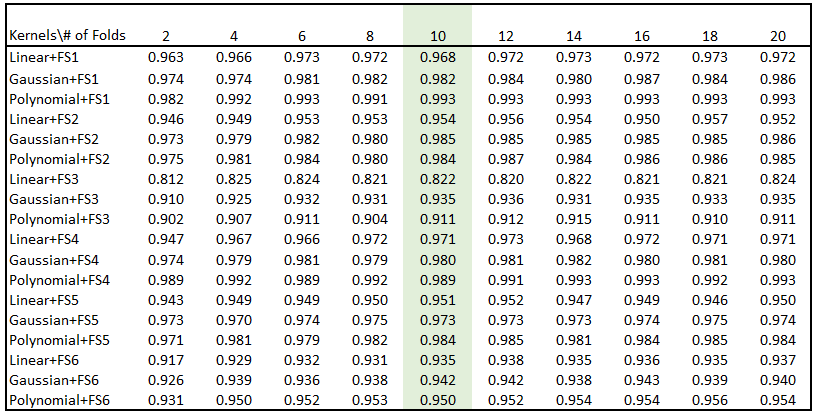Screen dimensions: 818x411
Task: Click the column header for 20 folds
Action: [x=777, y=36]
